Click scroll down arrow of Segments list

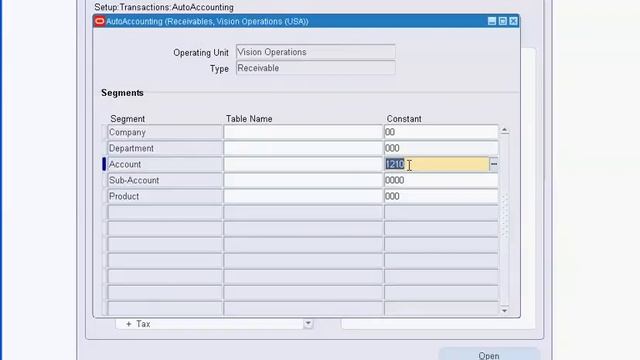click(x=504, y=311)
